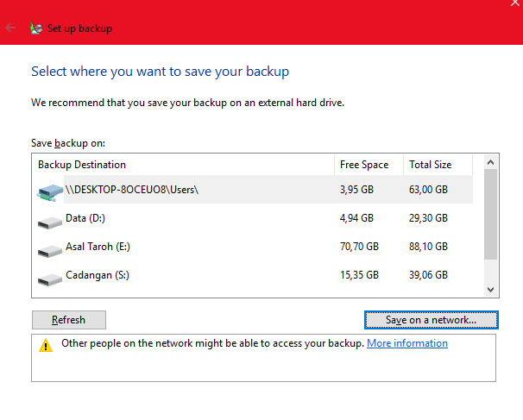523x420 pixels.
Task: Click the 15,35 GB free space value
Action: 359,275
